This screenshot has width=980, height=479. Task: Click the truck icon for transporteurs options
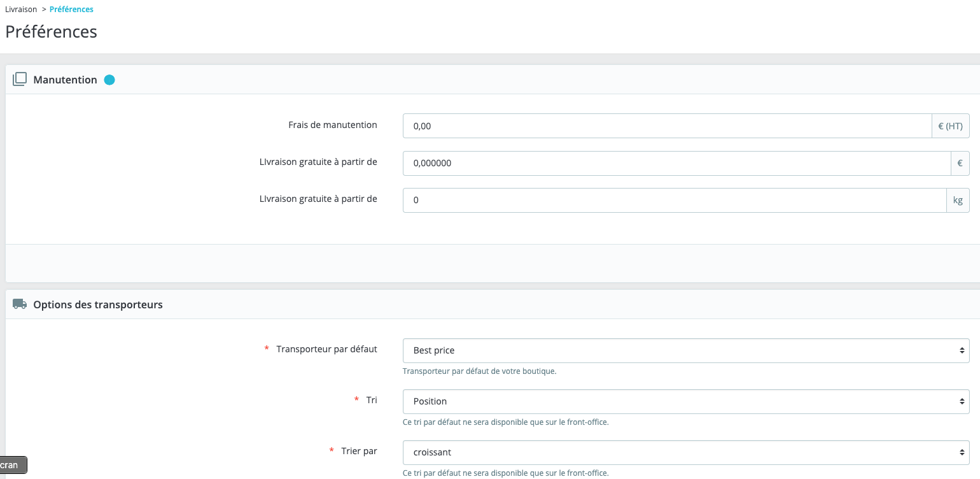click(x=20, y=304)
